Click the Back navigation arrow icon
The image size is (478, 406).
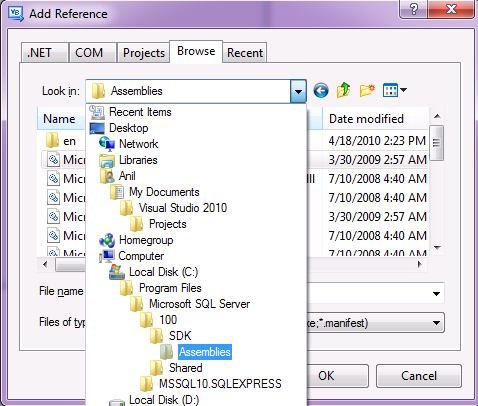[321, 90]
